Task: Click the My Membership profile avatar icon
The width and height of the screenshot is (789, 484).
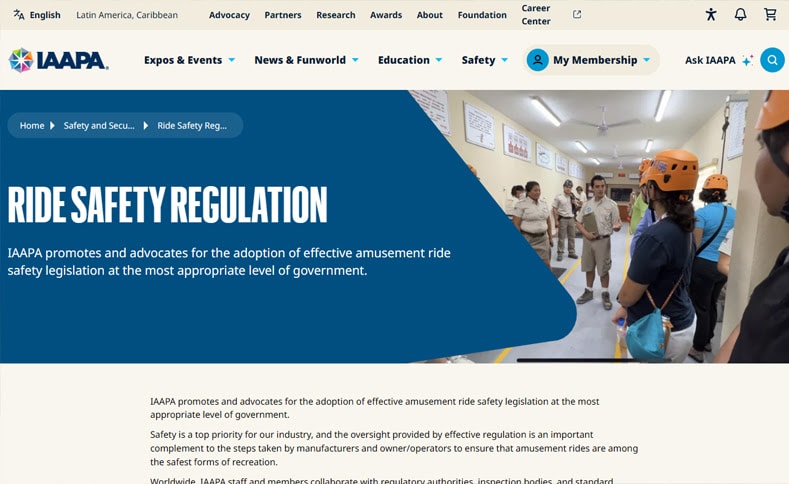Action: [x=538, y=60]
